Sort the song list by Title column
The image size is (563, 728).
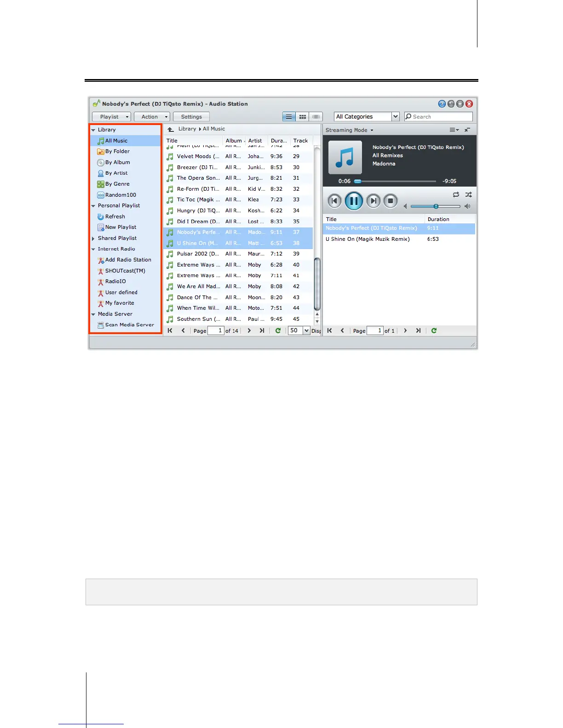[x=193, y=141]
